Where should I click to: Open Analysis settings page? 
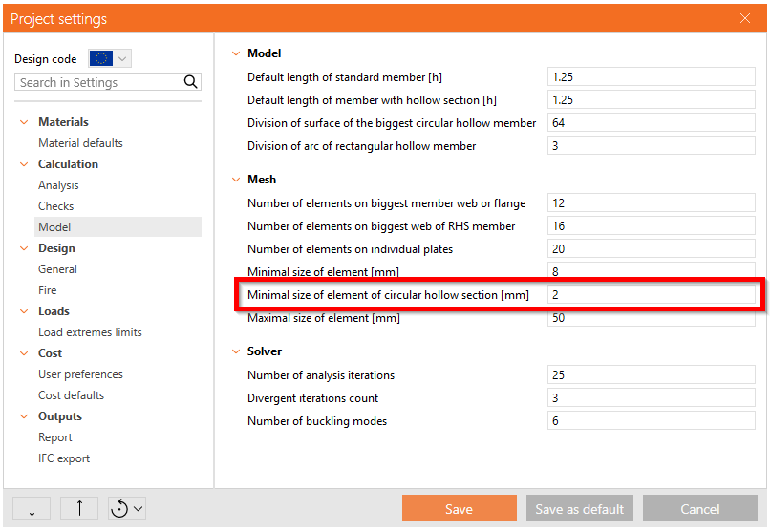pos(58,185)
